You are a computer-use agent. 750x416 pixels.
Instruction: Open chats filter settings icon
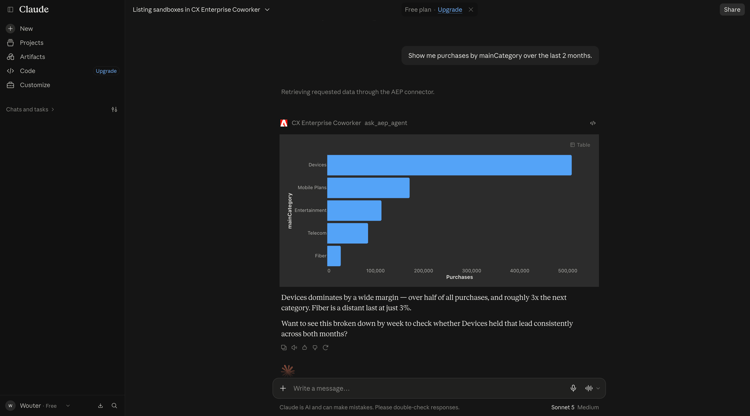point(114,109)
